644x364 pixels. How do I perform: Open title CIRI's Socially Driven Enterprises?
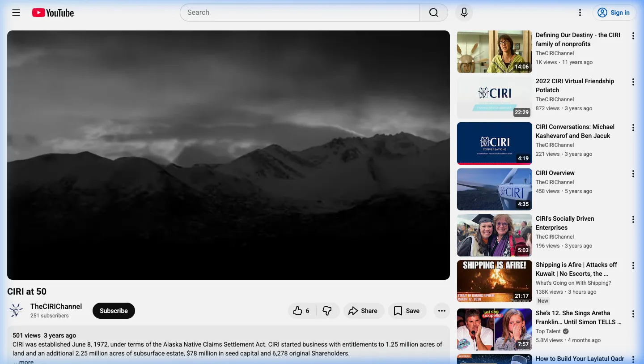coord(565,223)
